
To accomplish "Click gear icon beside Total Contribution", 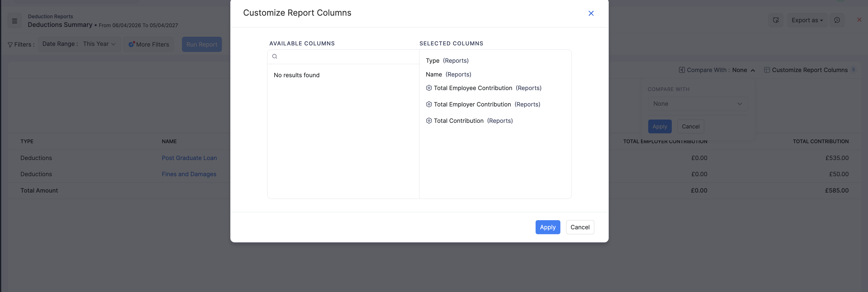I will (x=429, y=120).
